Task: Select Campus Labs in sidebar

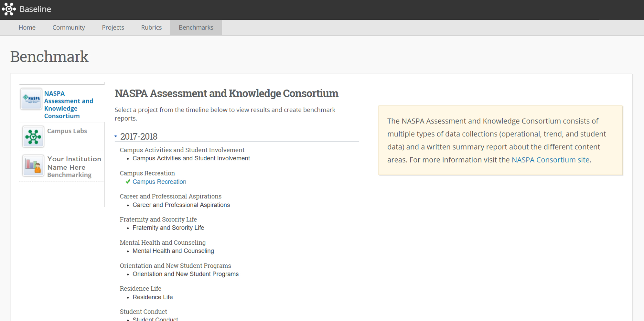Action: tap(67, 131)
